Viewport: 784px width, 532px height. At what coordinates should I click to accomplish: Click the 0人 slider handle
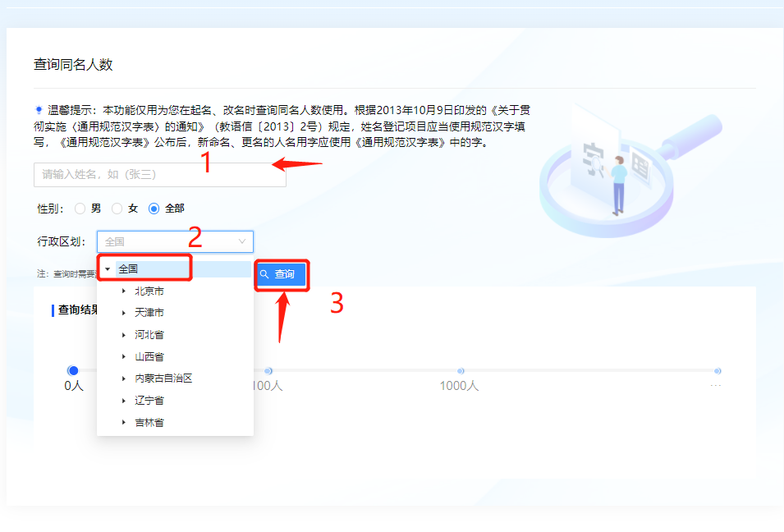[x=73, y=371]
